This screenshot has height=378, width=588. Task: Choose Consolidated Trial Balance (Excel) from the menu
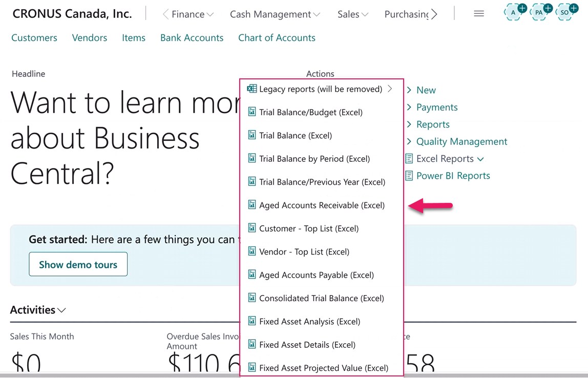[323, 298]
